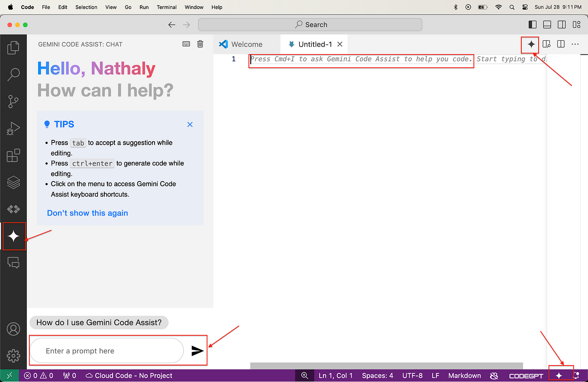Image resolution: width=588 pixels, height=382 pixels.
Task: Open the Cloud Code layers icon
Action: click(13, 182)
